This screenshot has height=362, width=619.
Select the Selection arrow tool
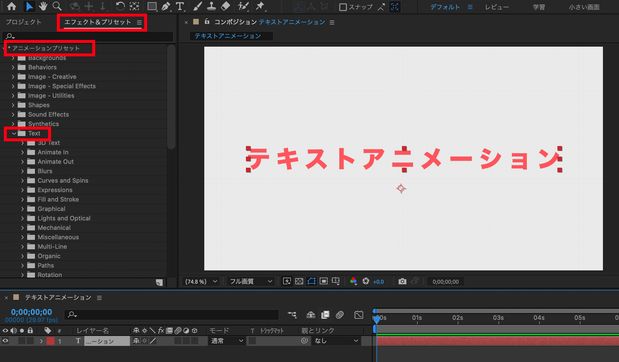(x=29, y=6)
